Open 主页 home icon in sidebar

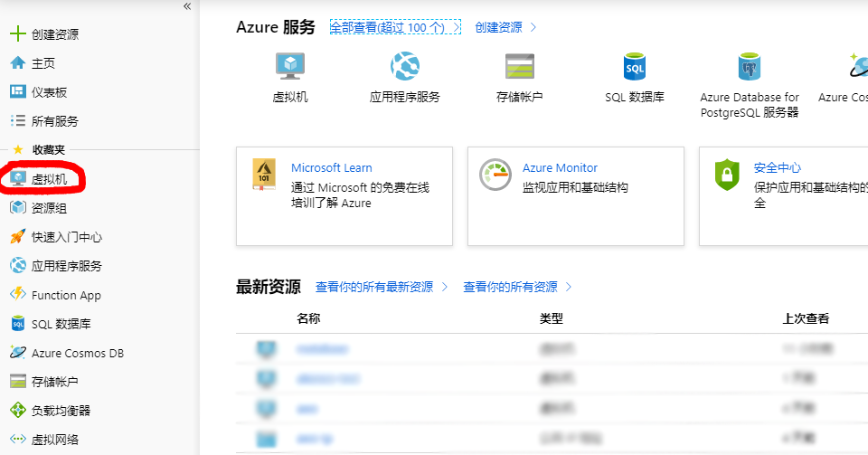click(18, 63)
